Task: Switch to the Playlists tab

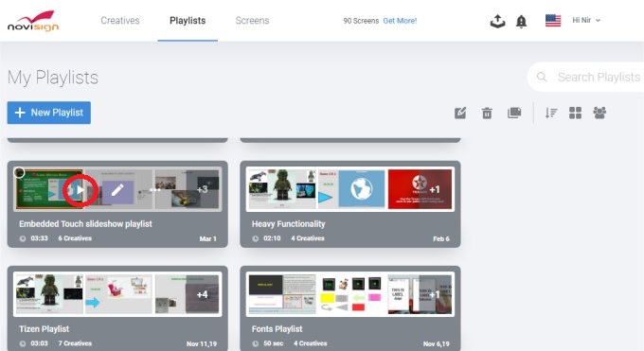Action: [188, 21]
